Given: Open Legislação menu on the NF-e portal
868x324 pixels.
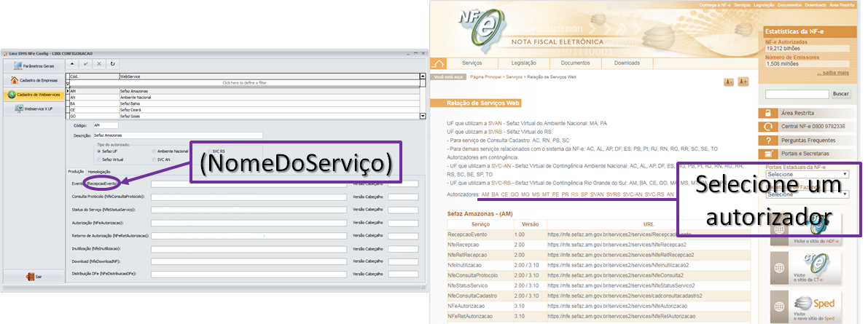Looking at the screenshot, I should [x=523, y=63].
